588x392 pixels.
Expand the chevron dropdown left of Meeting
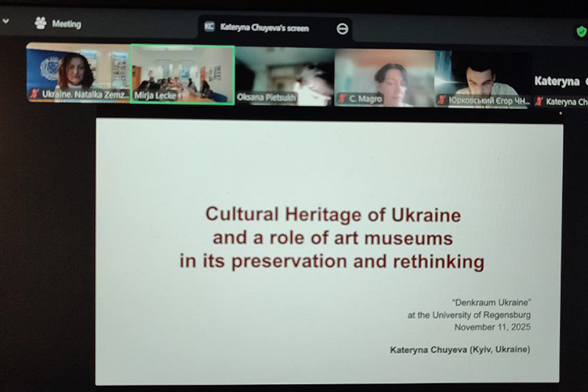[6, 21]
